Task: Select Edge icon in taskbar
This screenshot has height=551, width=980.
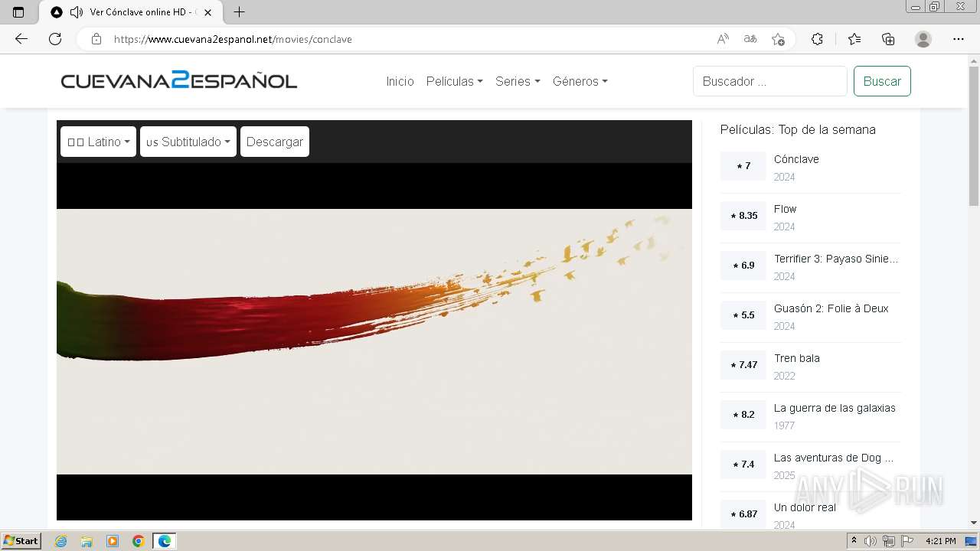Action: pyautogui.click(x=165, y=541)
